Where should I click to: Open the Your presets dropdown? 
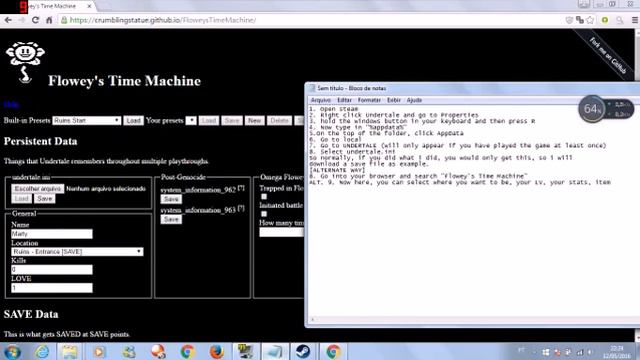coord(191,120)
